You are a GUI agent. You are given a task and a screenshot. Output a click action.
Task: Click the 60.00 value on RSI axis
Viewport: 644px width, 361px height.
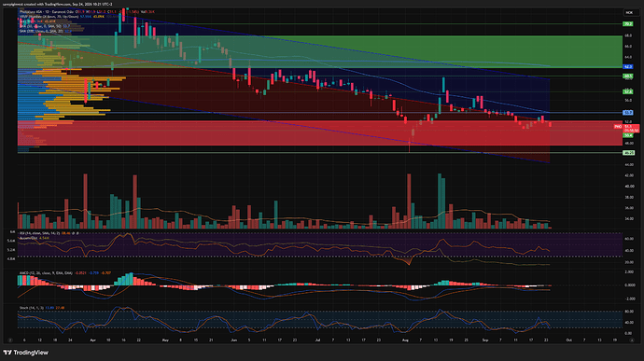click(629, 238)
